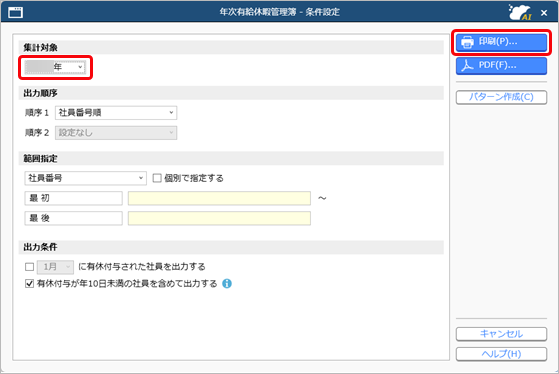
Task: Click the 範囲指定 section header
Action: point(231,158)
